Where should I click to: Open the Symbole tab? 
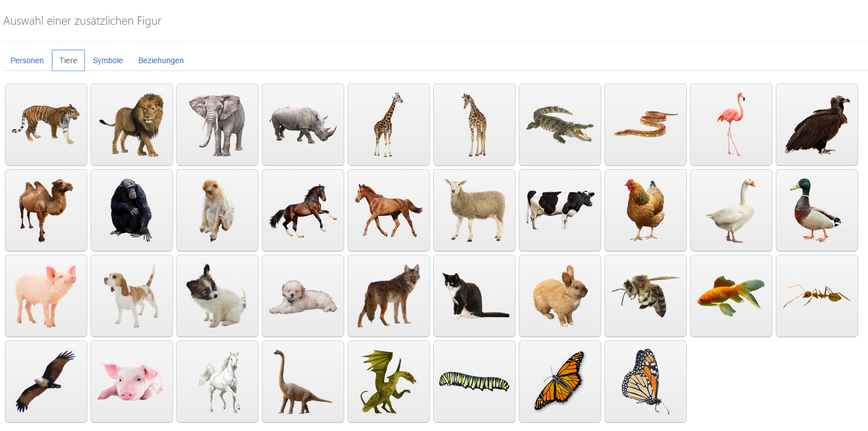pos(108,60)
